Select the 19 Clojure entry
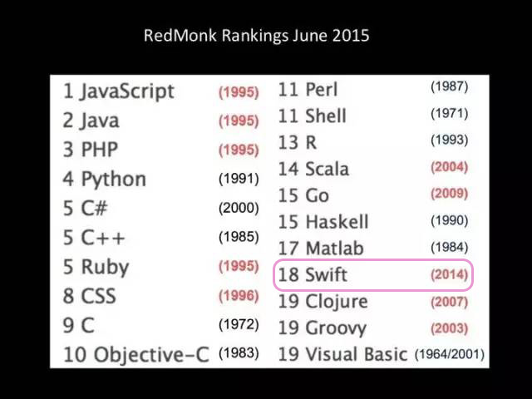 pos(323,302)
